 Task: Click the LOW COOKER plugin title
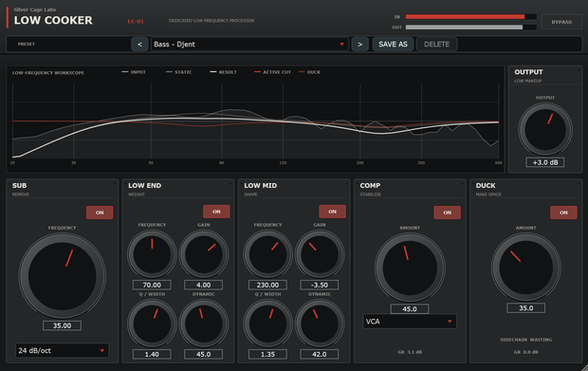53,20
